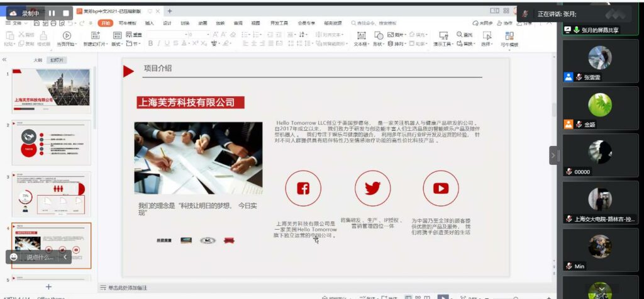Open the 视图 View ribbon tab
644x299 pixels.
(255, 23)
